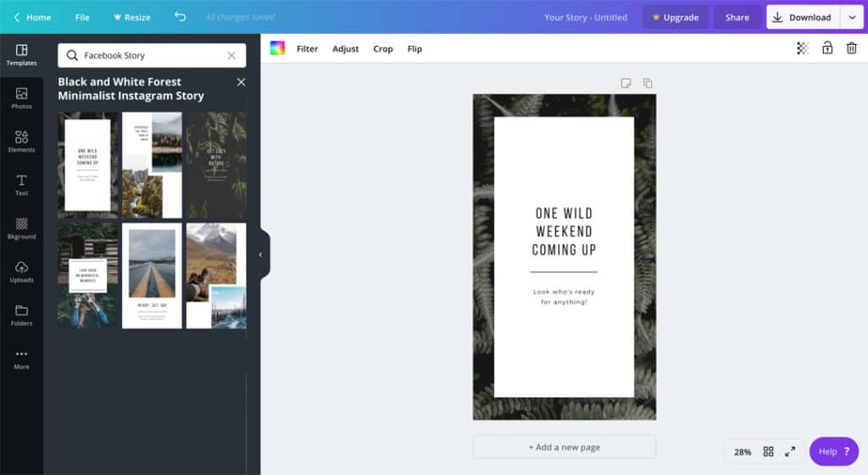Open the Uploads panel
This screenshot has height=475, width=868.
coord(21,271)
